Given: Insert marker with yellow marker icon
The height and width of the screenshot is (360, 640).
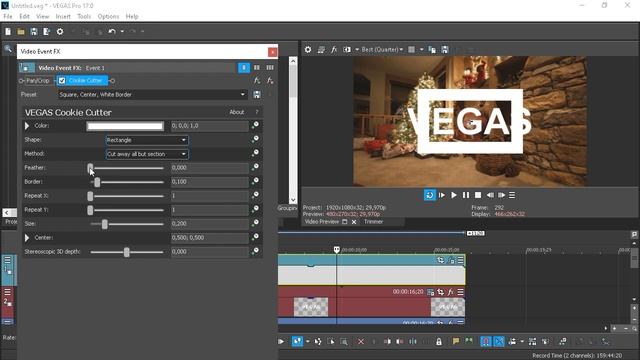Looking at the screenshot, I should point(456,341).
